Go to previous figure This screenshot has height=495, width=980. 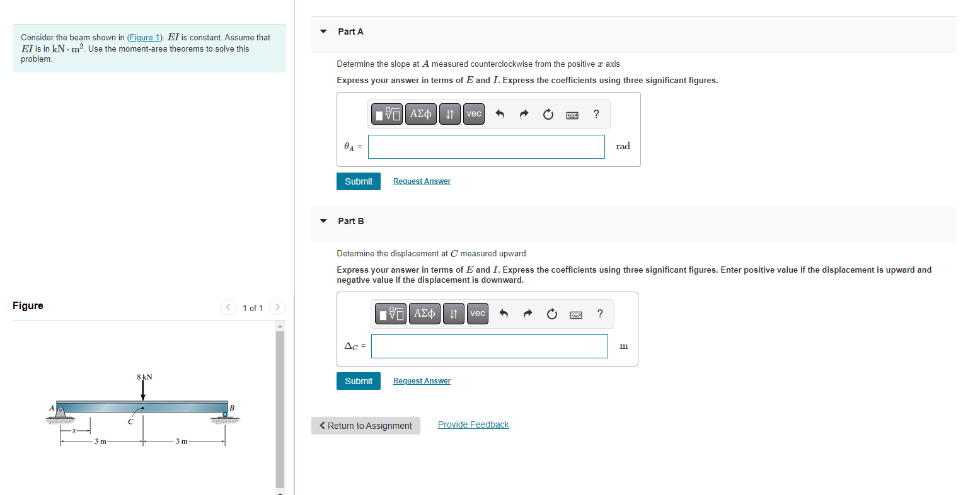tap(228, 307)
